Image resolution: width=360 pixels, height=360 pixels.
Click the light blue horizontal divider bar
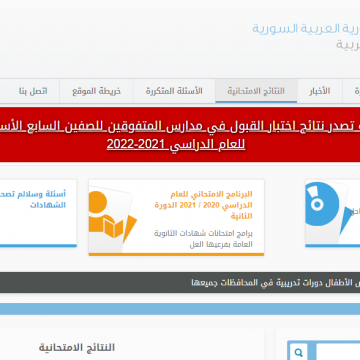(180, 309)
